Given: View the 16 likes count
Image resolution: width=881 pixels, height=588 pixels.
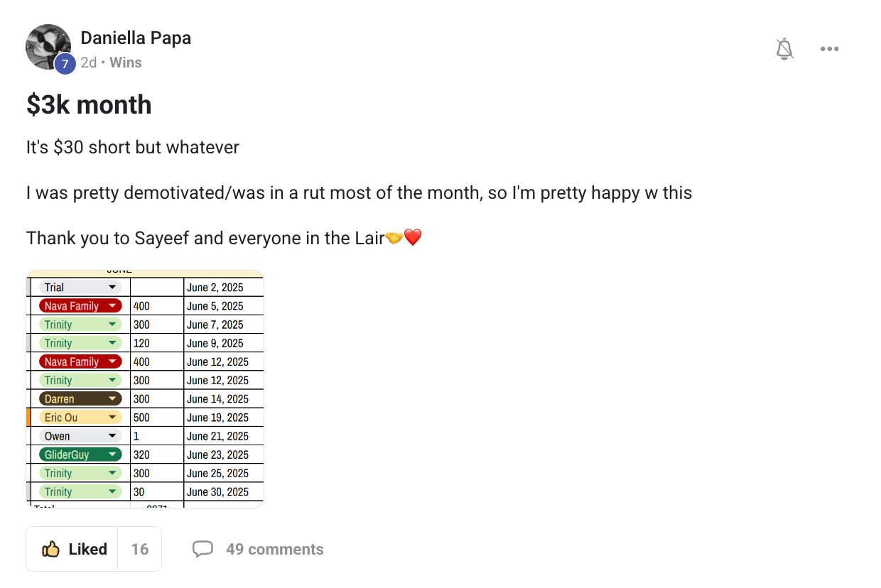Looking at the screenshot, I should click(x=140, y=549).
